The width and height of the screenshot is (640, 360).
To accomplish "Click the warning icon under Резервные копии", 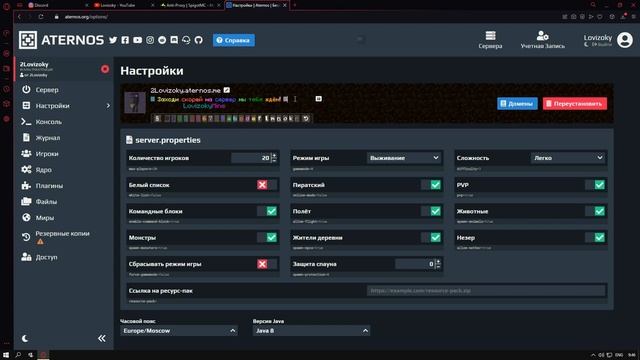I will point(40,242).
